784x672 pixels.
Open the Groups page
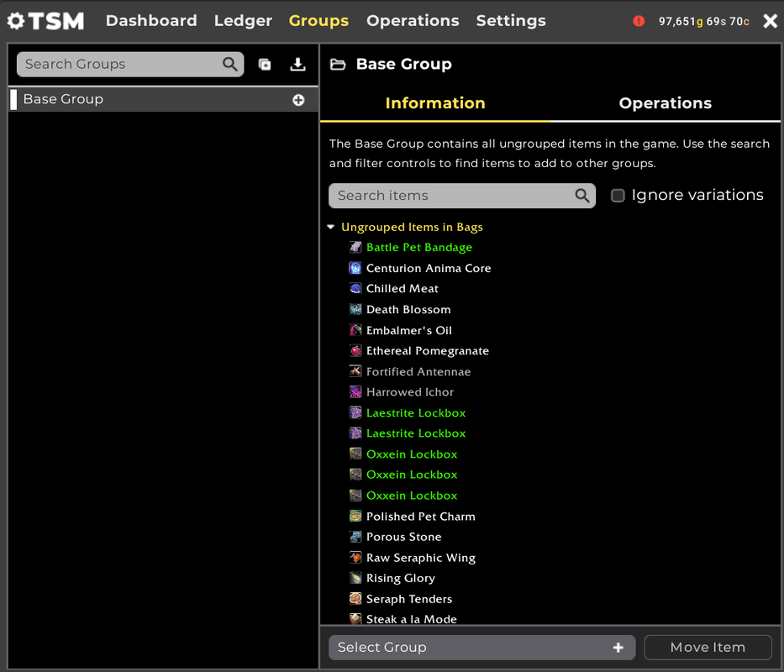coord(318,20)
